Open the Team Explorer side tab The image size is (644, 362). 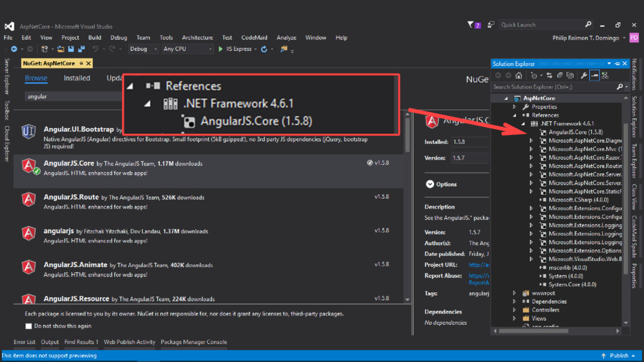pyautogui.click(x=634, y=161)
